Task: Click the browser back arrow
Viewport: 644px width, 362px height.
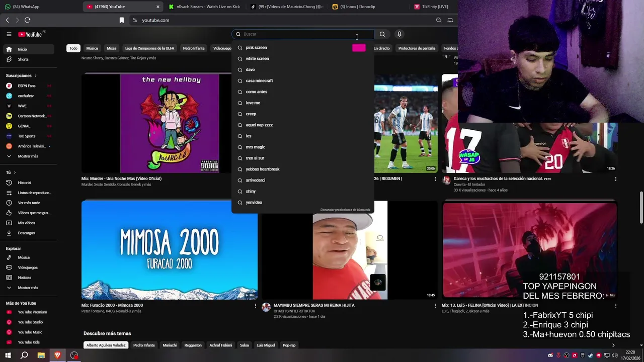Action: 7,20
